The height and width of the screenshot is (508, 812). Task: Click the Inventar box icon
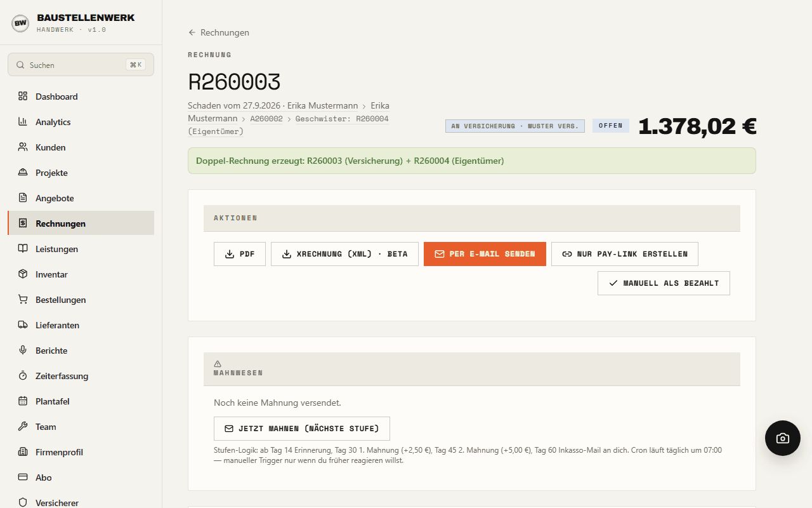(23, 274)
